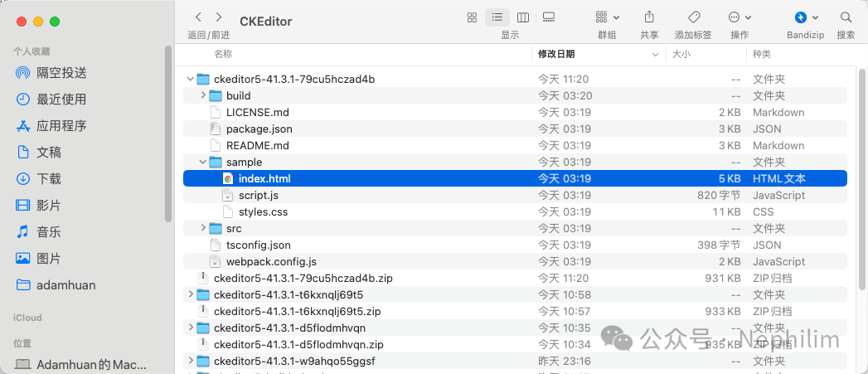Image resolution: width=868 pixels, height=374 pixels.
Task: Expand the ckeditor5-41.3.1-d5flodmhvqn folder
Action: [x=191, y=328]
